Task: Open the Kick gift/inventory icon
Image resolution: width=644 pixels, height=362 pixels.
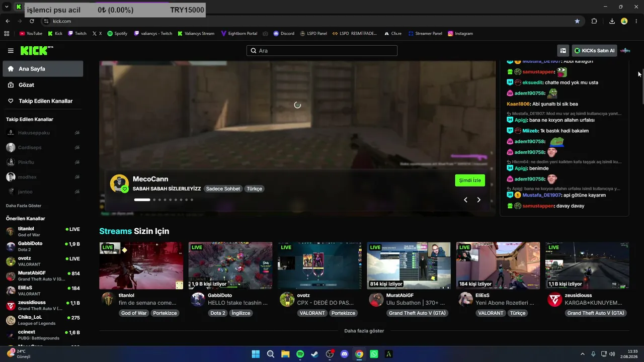Action: 563,50
